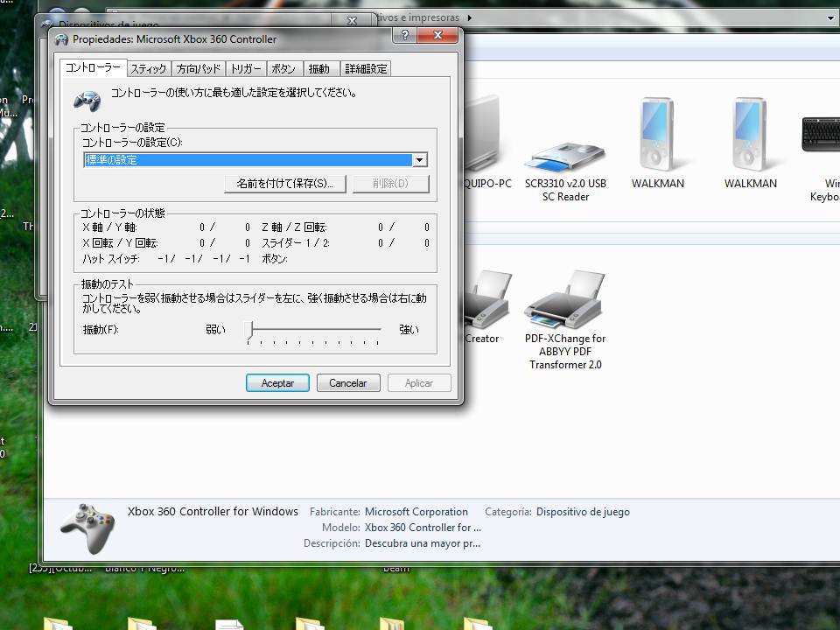
Task: Click the Aplicar button
Action: point(419,383)
